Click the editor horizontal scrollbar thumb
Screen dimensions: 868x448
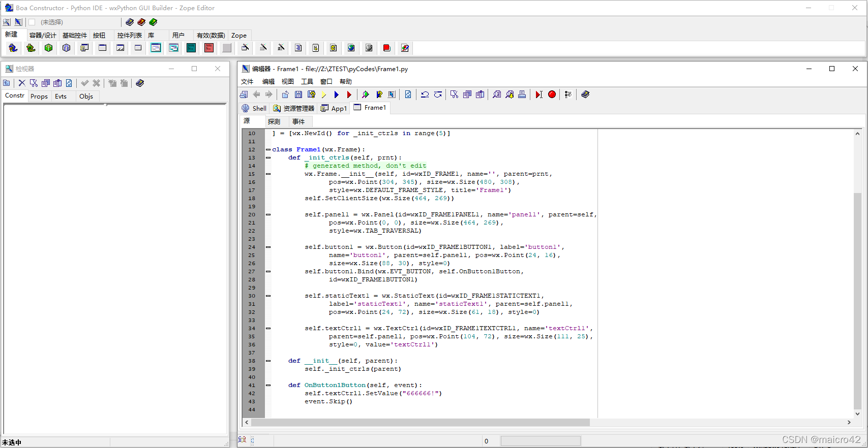click(x=421, y=422)
